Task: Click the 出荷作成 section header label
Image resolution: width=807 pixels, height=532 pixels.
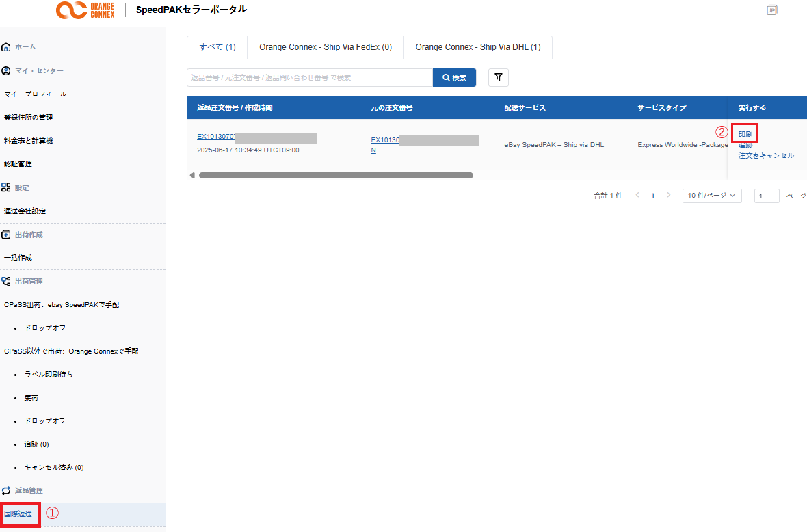Action: click(x=29, y=235)
